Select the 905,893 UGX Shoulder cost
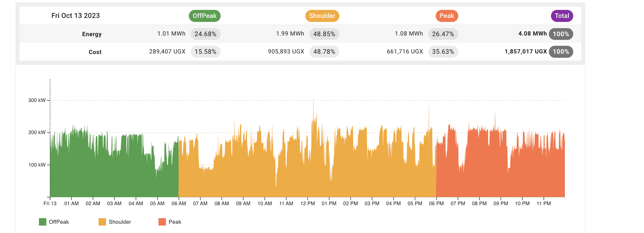The height and width of the screenshot is (233, 644). tap(286, 52)
